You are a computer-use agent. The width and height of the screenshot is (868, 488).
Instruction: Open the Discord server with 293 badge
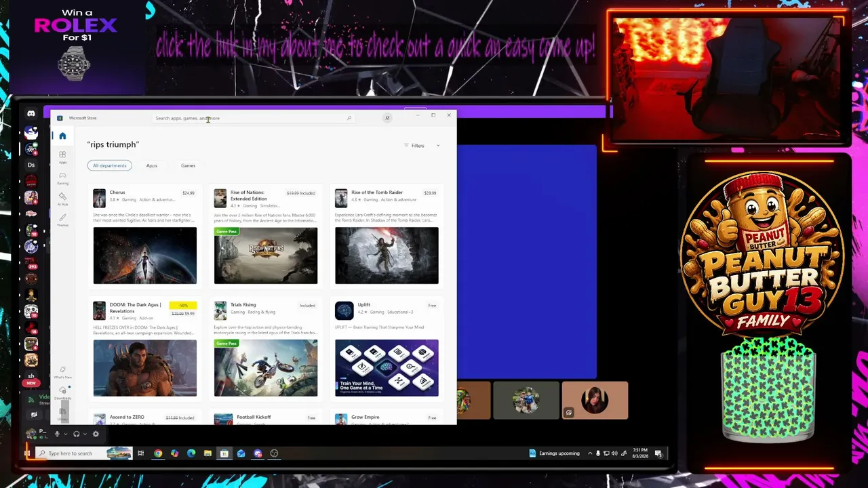click(x=31, y=262)
